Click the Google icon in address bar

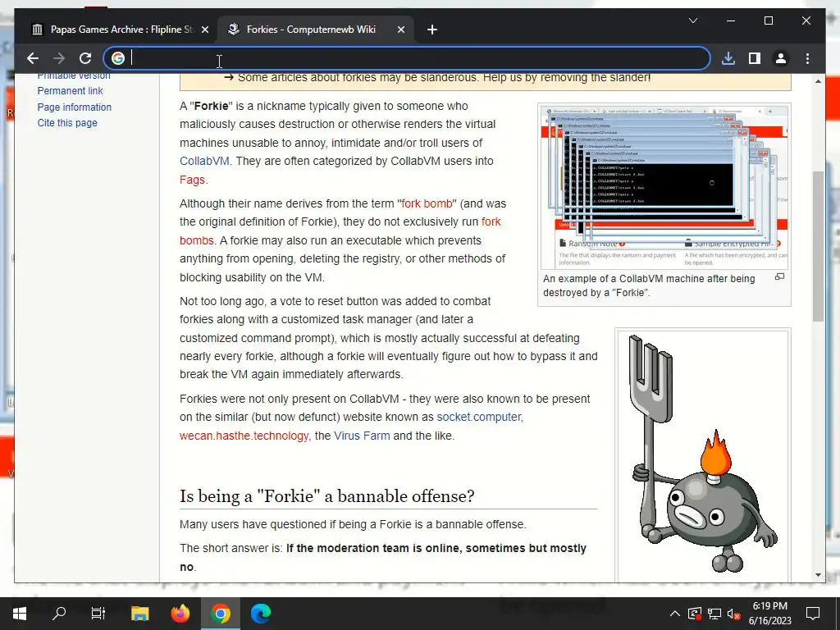click(x=118, y=58)
